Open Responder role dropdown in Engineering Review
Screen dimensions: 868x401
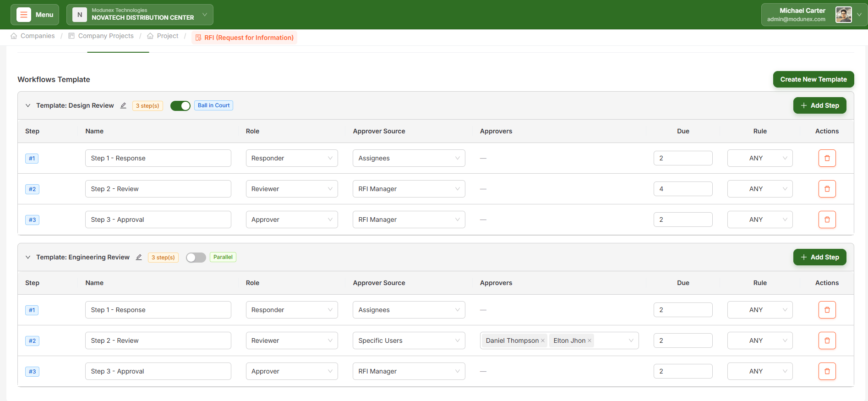click(x=292, y=310)
